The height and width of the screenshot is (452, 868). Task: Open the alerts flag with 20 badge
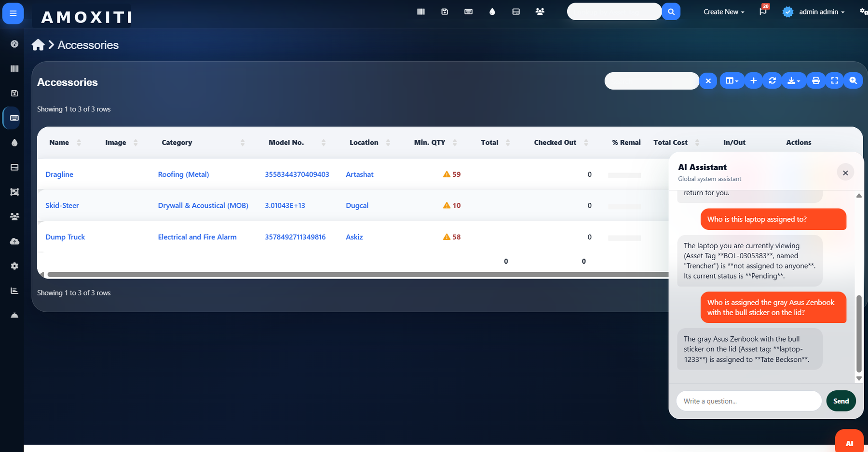763,12
